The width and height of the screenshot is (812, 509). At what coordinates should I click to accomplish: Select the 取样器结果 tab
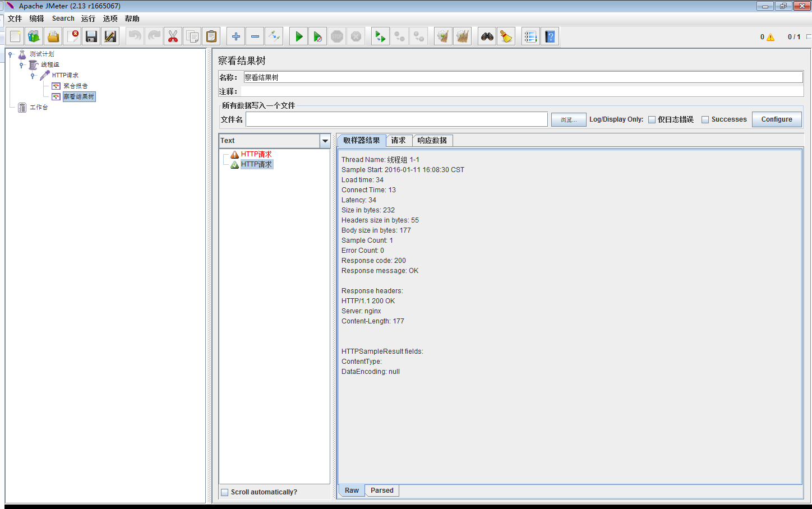coord(362,141)
